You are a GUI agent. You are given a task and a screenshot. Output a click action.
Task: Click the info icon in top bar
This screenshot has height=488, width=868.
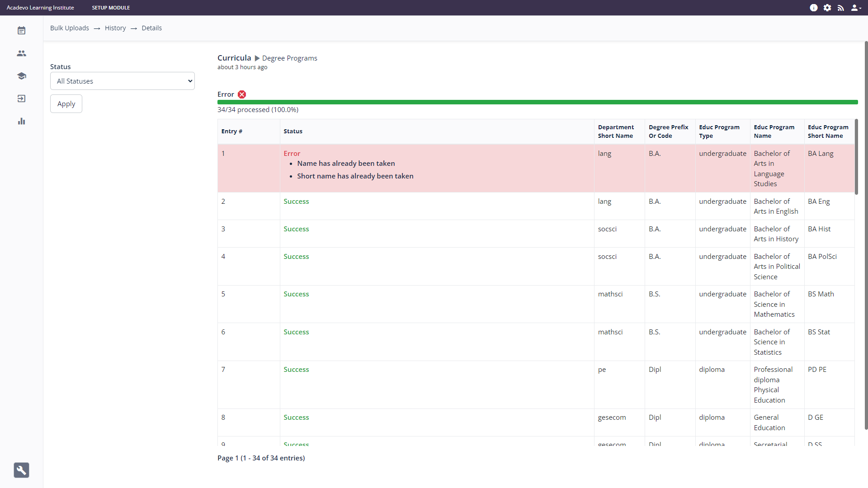click(x=813, y=8)
